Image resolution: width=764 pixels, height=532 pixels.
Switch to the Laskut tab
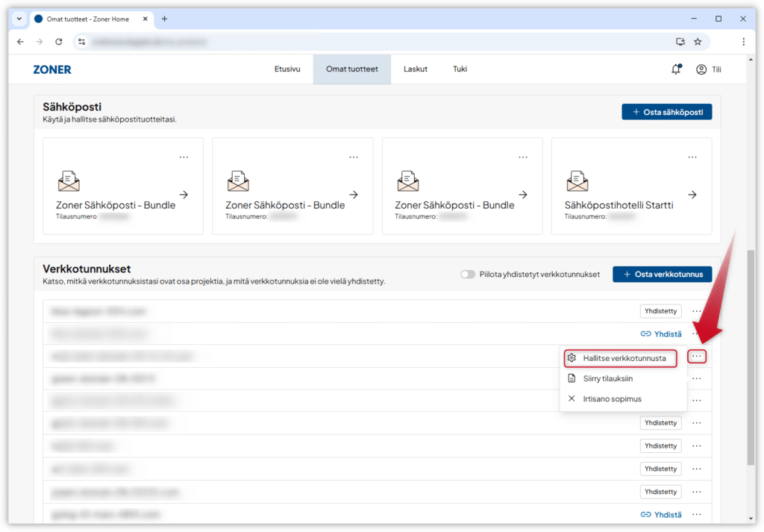pyautogui.click(x=416, y=69)
